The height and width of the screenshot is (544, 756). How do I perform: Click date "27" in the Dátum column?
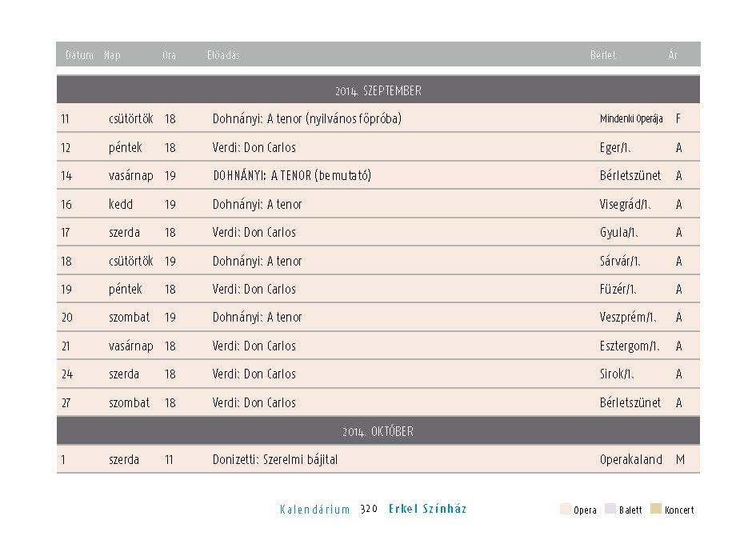pos(66,402)
